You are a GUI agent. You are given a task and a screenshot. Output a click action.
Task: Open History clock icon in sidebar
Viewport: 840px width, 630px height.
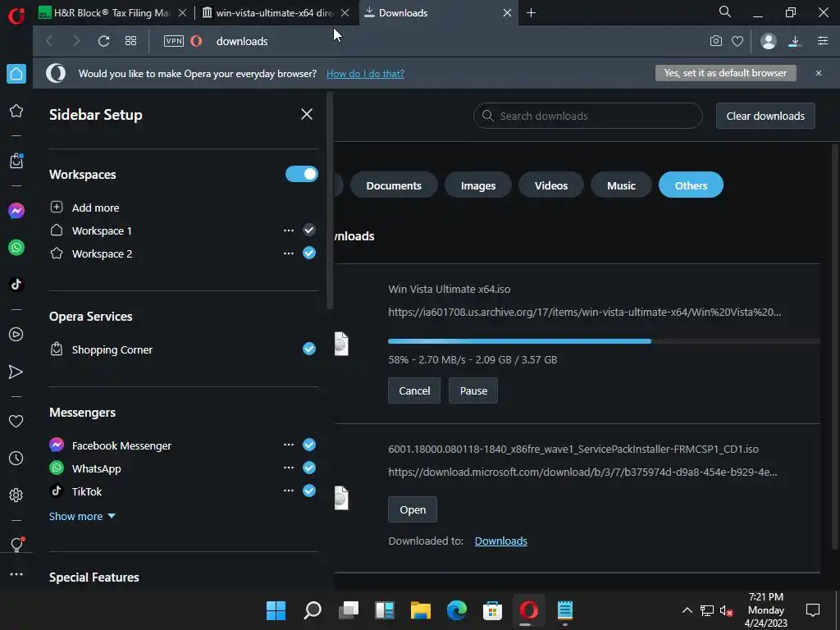point(16,458)
